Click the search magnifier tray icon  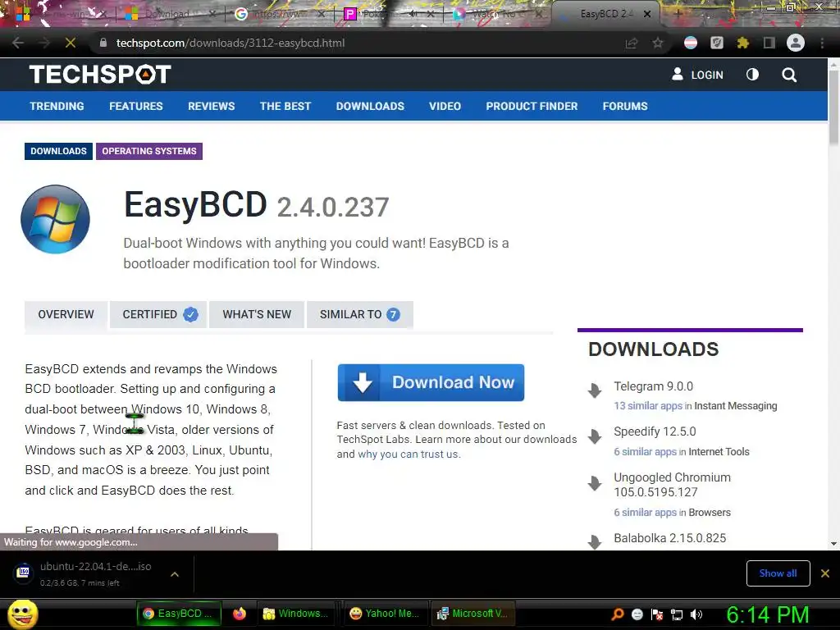click(617, 614)
